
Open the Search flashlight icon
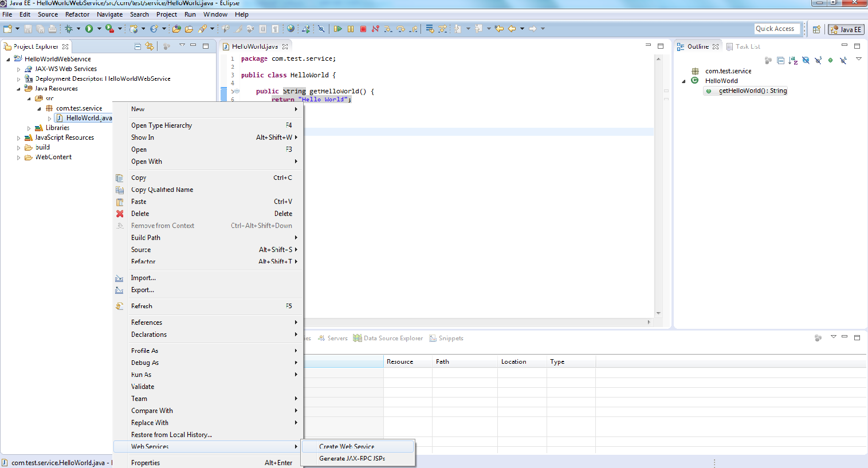[202, 28]
